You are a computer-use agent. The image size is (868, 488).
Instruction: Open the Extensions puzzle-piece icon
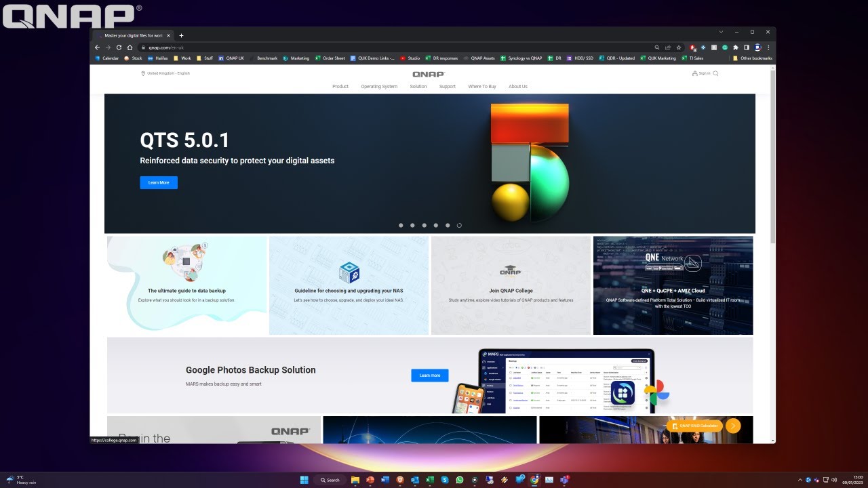pyautogui.click(x=736, y=47)
